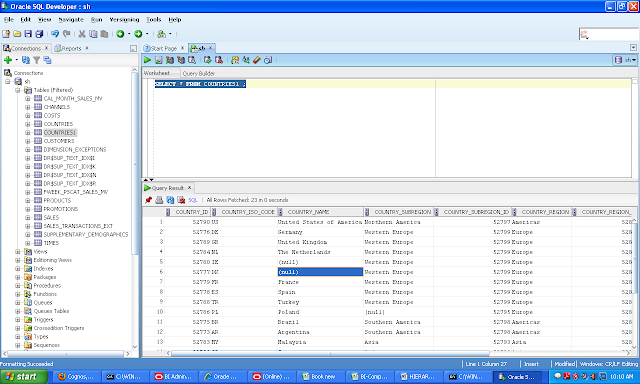The width and height of the screenshot is (640, 384).
Task: Collapse the Tables (Filtered) node
Action: [18, 90]
